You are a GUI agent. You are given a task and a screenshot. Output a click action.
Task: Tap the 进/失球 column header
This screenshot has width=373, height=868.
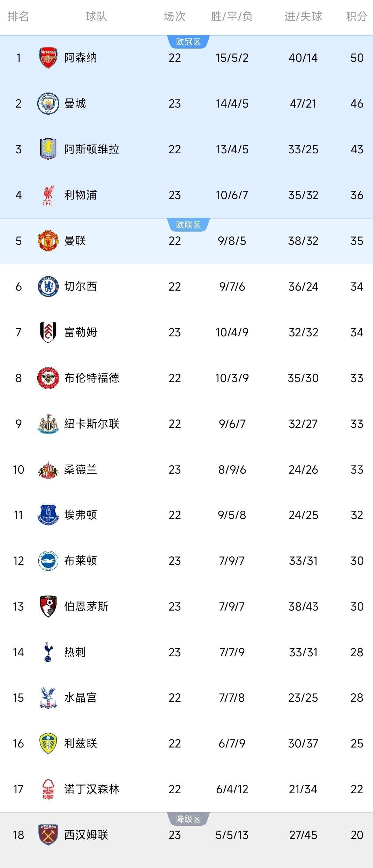pos(303,16)
